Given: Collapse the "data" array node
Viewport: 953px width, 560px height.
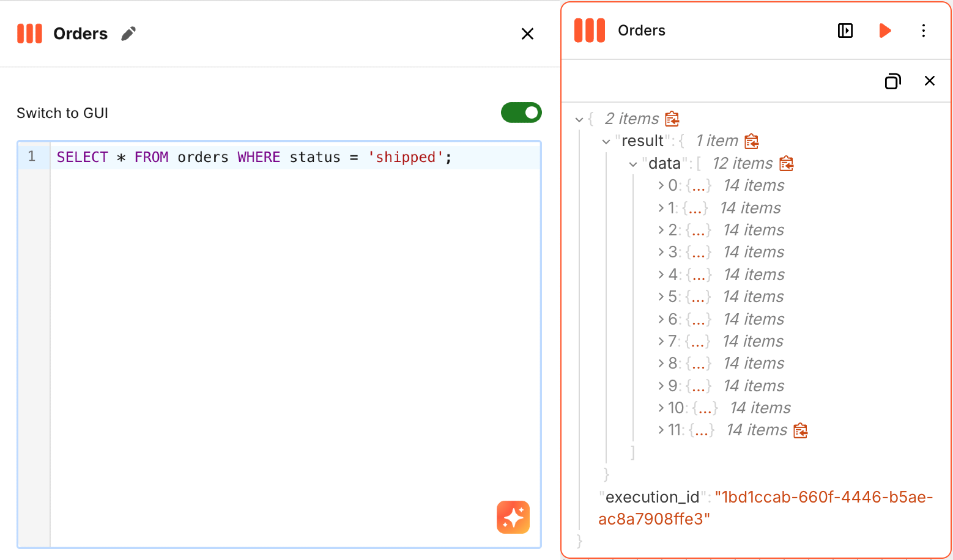Looking at the screenshot, I should (x=633, y=164).
